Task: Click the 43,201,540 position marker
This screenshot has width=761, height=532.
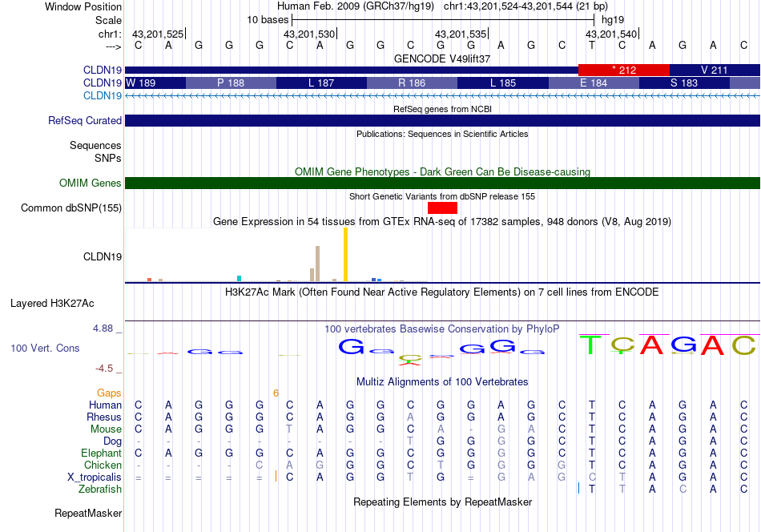Action: pyautogui.click(x=611, y=34)
